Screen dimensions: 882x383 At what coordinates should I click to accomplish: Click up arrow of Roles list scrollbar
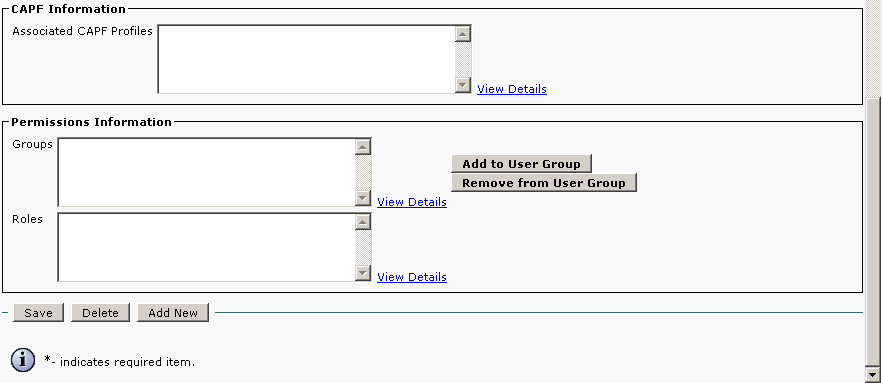(x=363, y=222)
